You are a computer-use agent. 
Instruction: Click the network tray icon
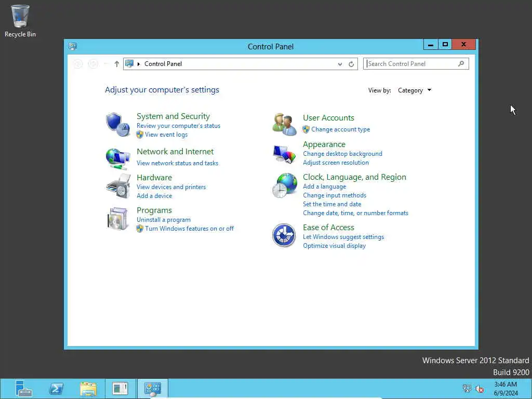[x=467, y=389]
